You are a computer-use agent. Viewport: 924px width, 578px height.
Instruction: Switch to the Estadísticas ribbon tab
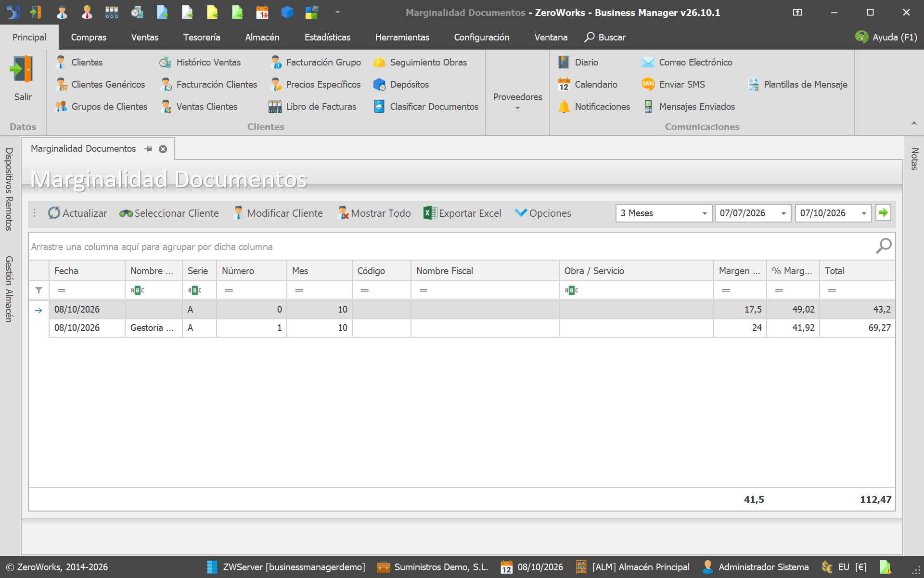pyautogui.click(x=327, y=37)
